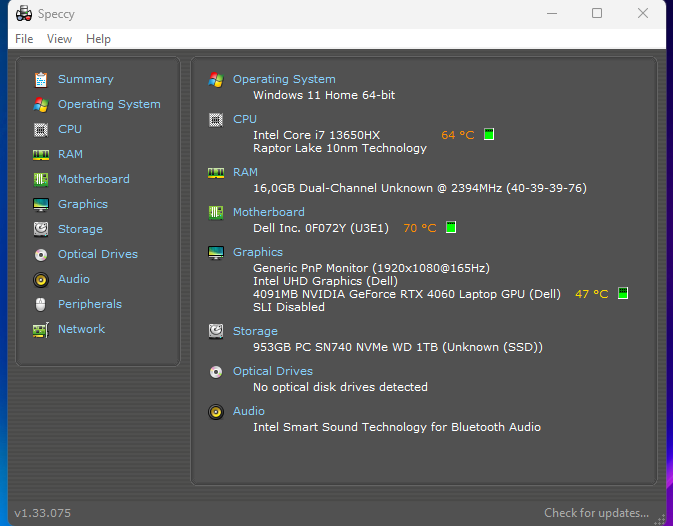Click the CPU chip icon in main panel
The height and width of the screenshot is (526, 673).
(216, 120)
